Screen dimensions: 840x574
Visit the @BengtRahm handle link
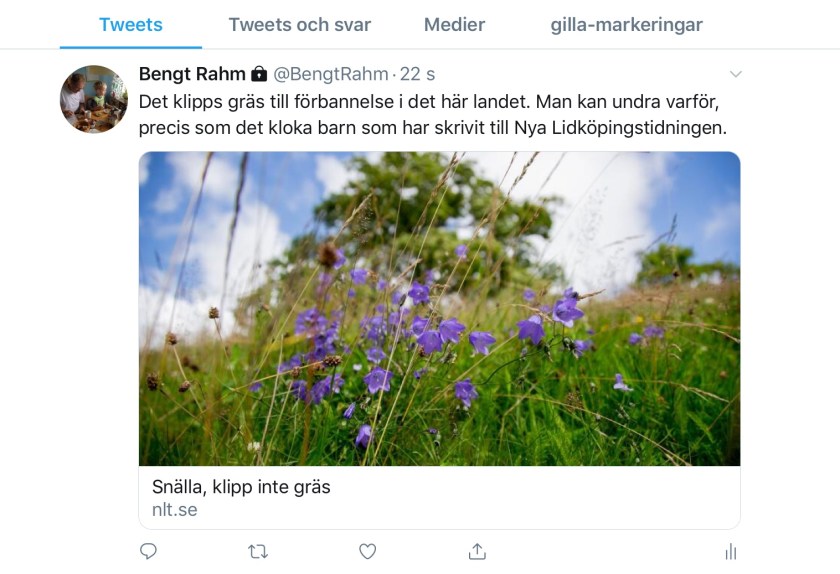(x=330, y=74)
